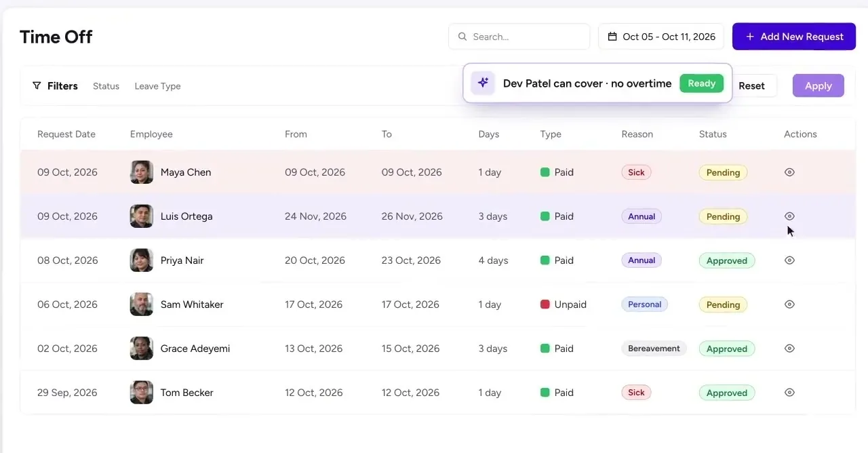
Task: Open the Leave Type filter dropdown
Action: (x=157, y=86)
